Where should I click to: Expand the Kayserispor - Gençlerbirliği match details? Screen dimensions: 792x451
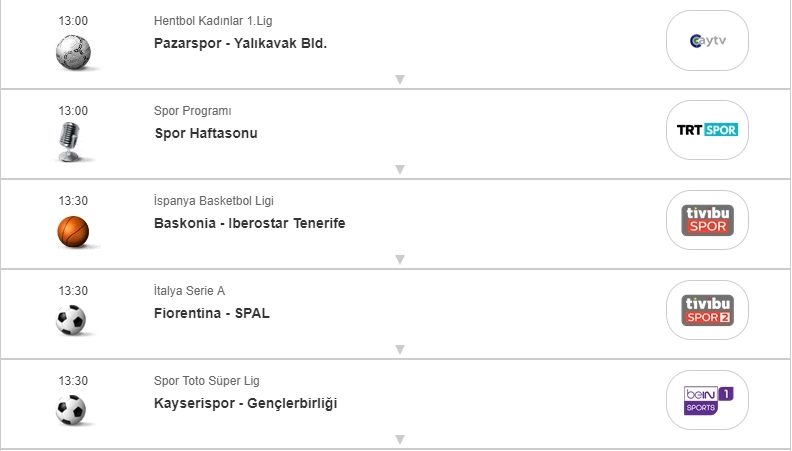(x=399, y=439)
